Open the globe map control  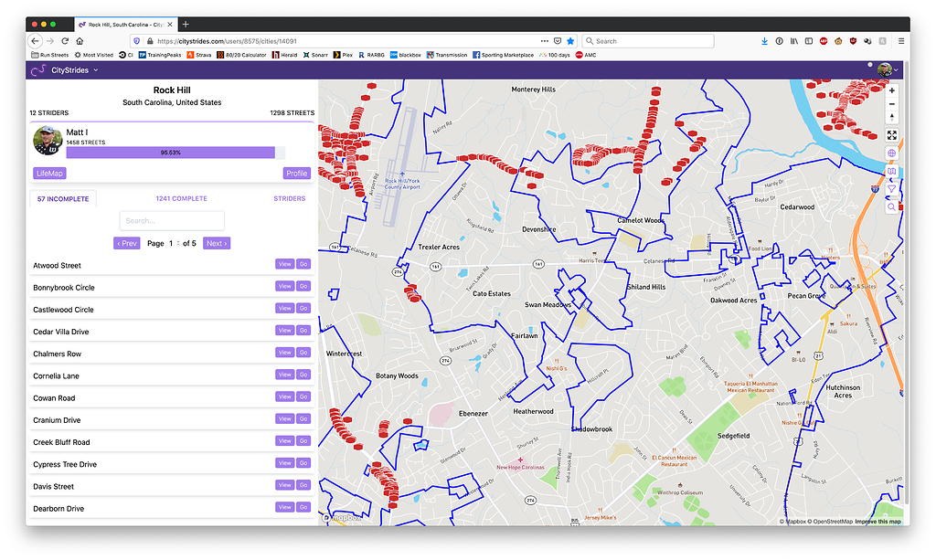(892, 153)
